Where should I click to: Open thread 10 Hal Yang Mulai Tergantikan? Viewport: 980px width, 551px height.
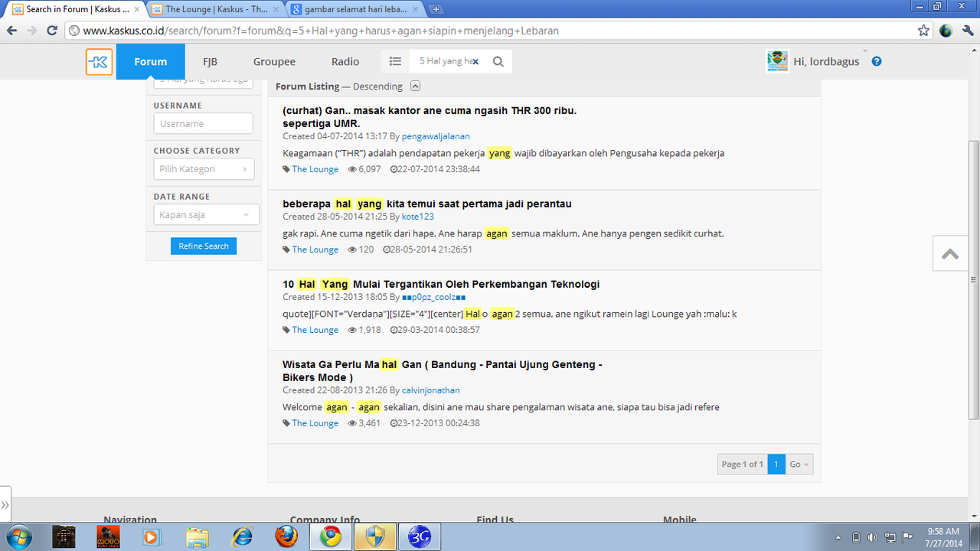(441, 284)
